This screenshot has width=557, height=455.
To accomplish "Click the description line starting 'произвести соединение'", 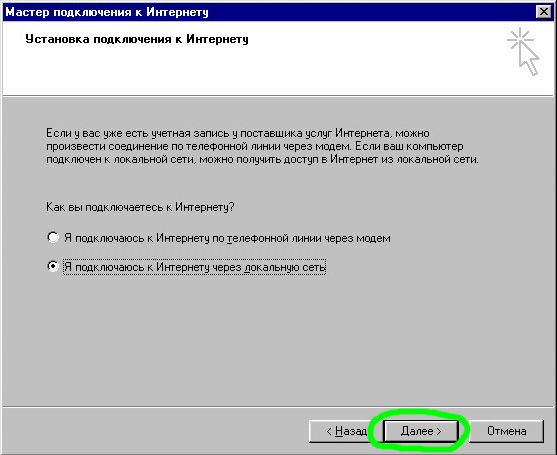I will 255,146.
